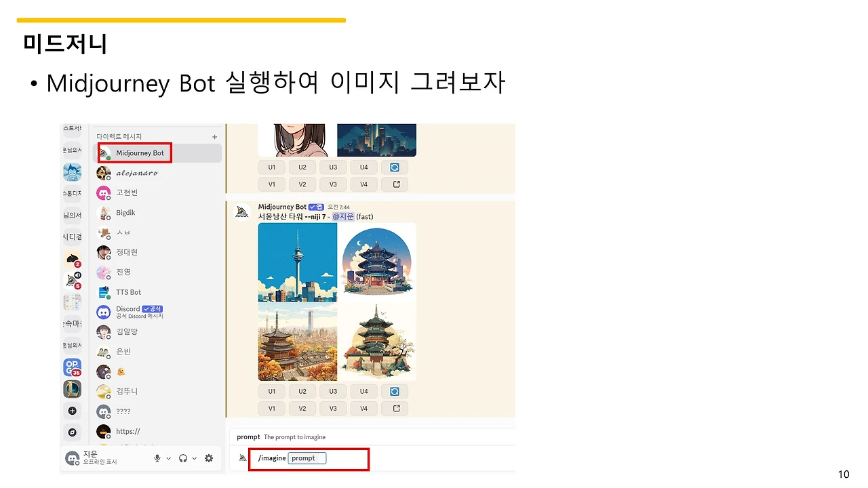Image resolution: width=868 pixels, height=488 pixels.
Task: Open User Settings via the gear icon
Action: 208,458
